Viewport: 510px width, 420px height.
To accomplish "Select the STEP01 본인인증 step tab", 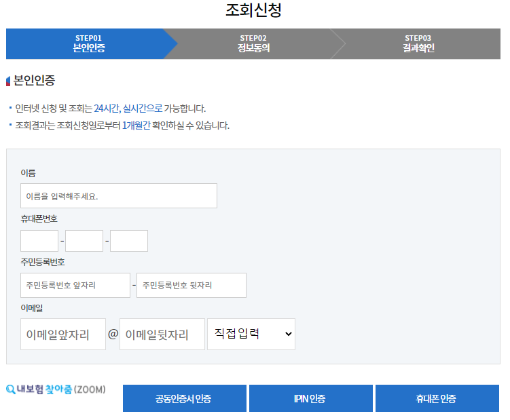I will tap(89, 43).
